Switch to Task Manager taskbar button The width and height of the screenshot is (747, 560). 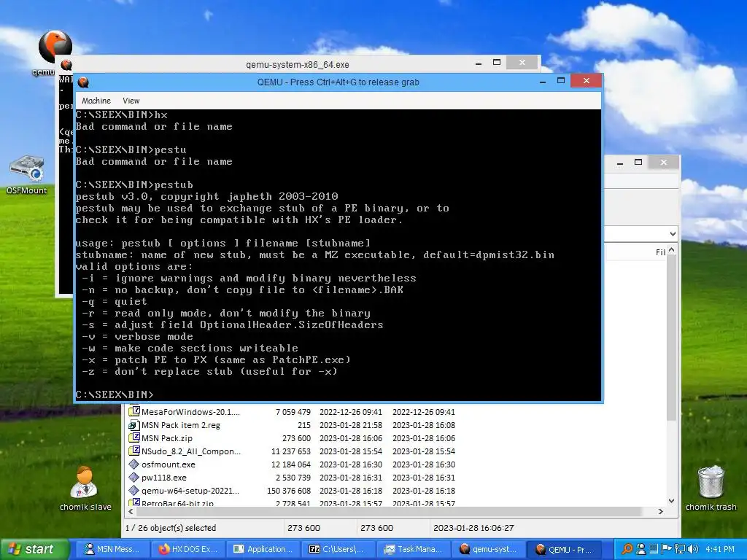(x=414, y=549)
